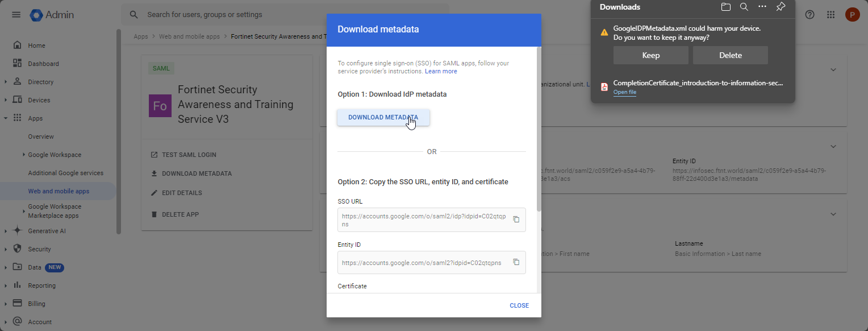Click the Google Admin logo
Image resolution: width=868 pixels, height=331 pixels.
pyautogui.click(x=52, y=15)
